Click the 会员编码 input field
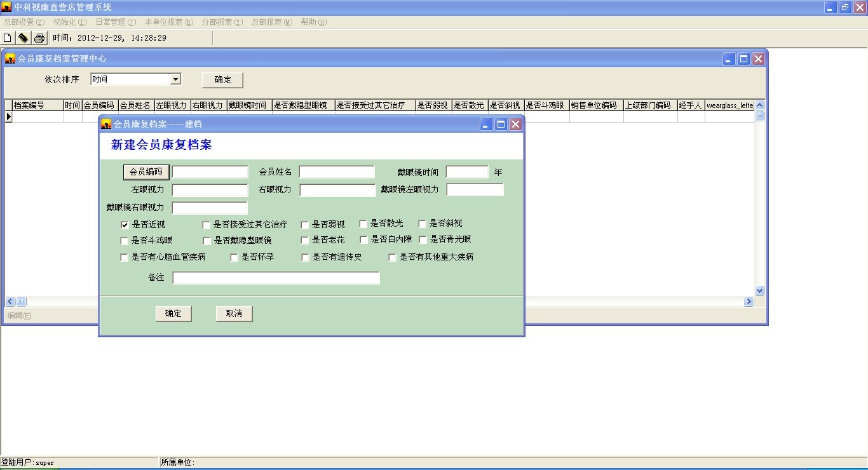Viewport: 868px width, 470px height. click(x=210, y=172)
